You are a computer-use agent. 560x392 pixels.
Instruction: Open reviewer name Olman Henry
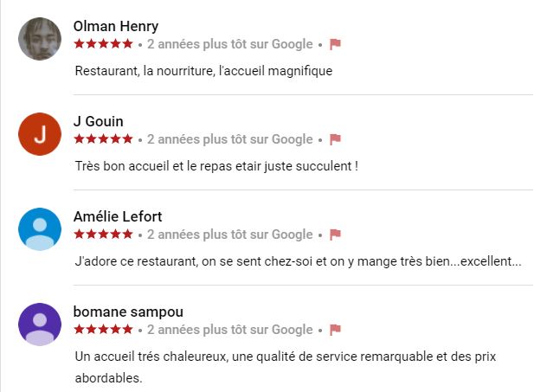116,26
